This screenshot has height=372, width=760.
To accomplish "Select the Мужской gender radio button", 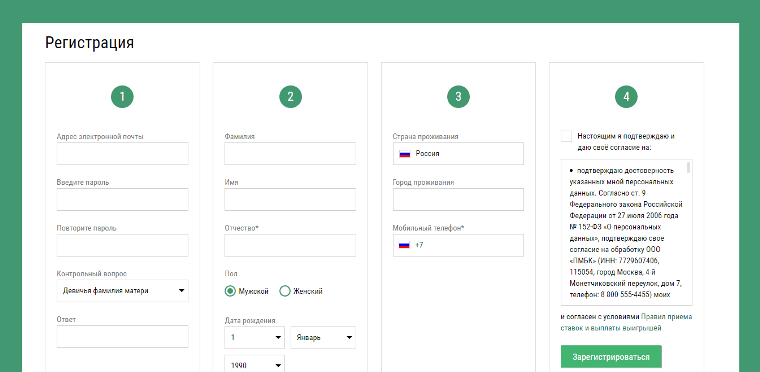I will 230,291.
